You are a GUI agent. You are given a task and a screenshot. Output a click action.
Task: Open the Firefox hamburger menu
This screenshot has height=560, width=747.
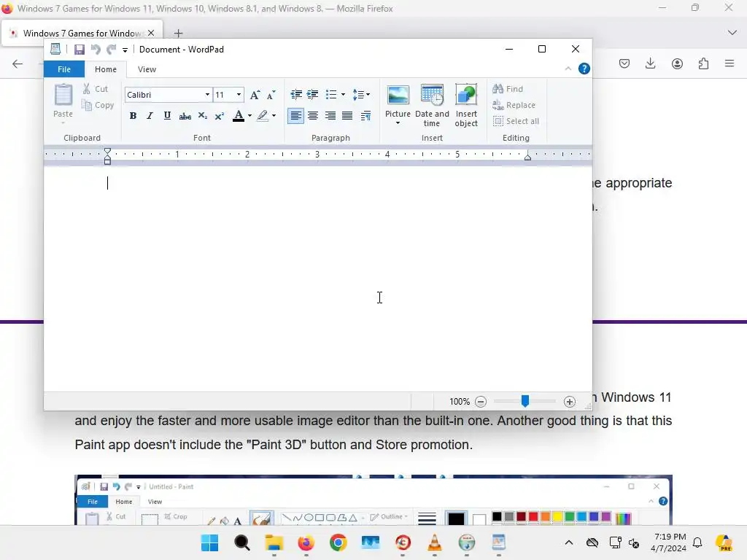point(729,63)
